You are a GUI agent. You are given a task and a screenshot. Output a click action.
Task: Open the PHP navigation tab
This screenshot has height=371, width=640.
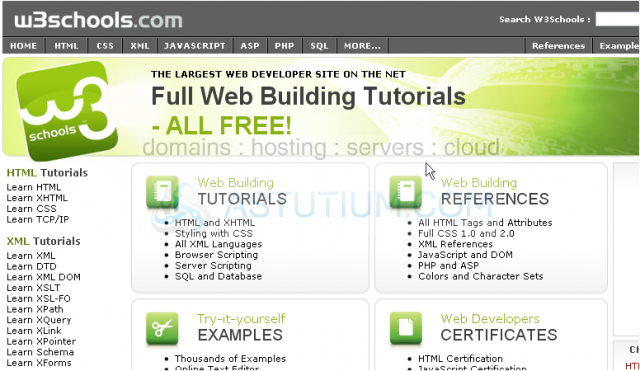coord(284,46)
